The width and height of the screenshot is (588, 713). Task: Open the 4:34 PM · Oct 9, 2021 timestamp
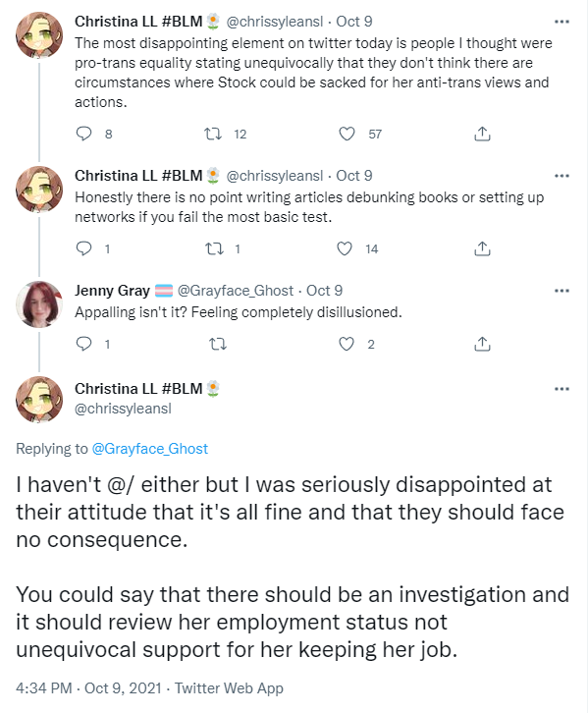tap(88, 688)
